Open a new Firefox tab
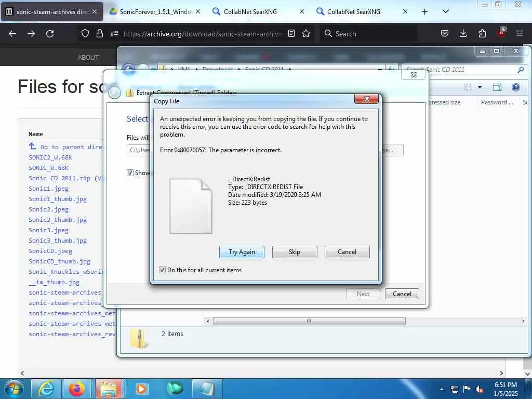Screen dimensions: 532x399 [424, 11]
